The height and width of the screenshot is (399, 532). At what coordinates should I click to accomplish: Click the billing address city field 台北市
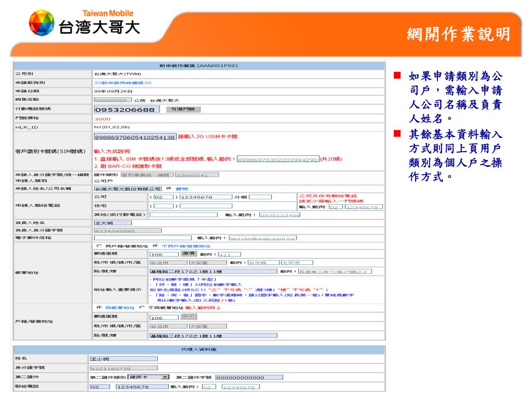[168, 262]
